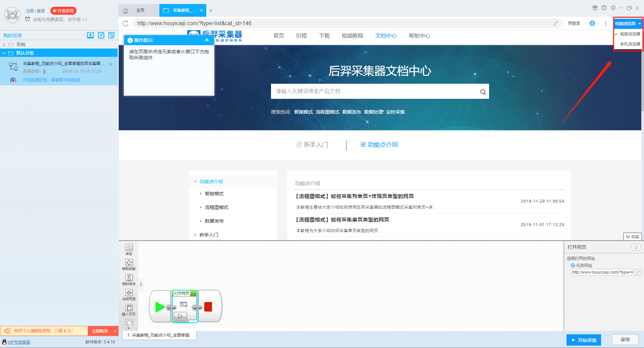Click the accelerate engine icon in task item
The height and width of the screenshot is (348, 644).
pyautogui.click(x=13, y=80)
